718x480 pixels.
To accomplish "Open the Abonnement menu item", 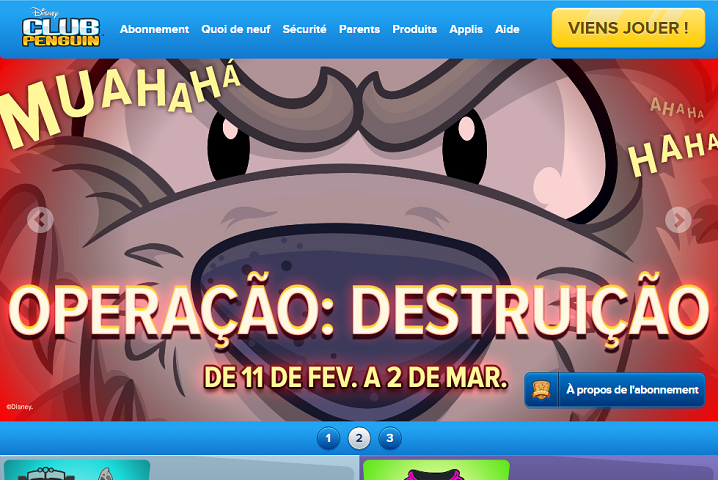I will pos(154,29).
